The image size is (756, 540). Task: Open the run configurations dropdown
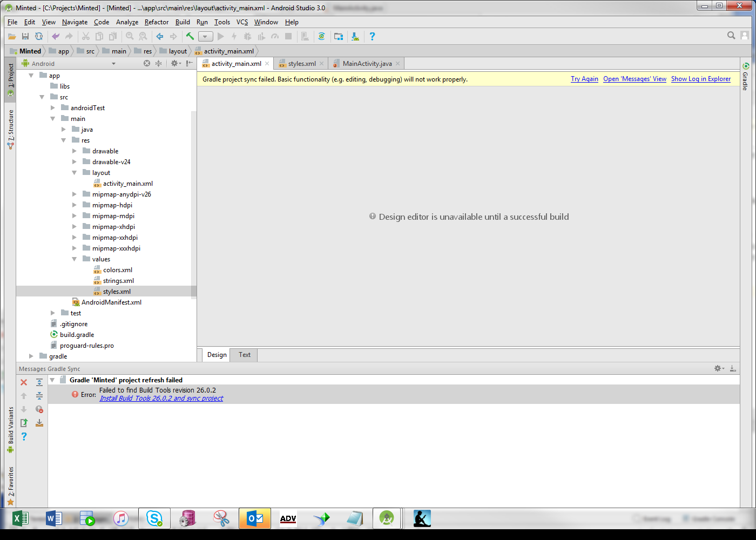click(205, 36)
